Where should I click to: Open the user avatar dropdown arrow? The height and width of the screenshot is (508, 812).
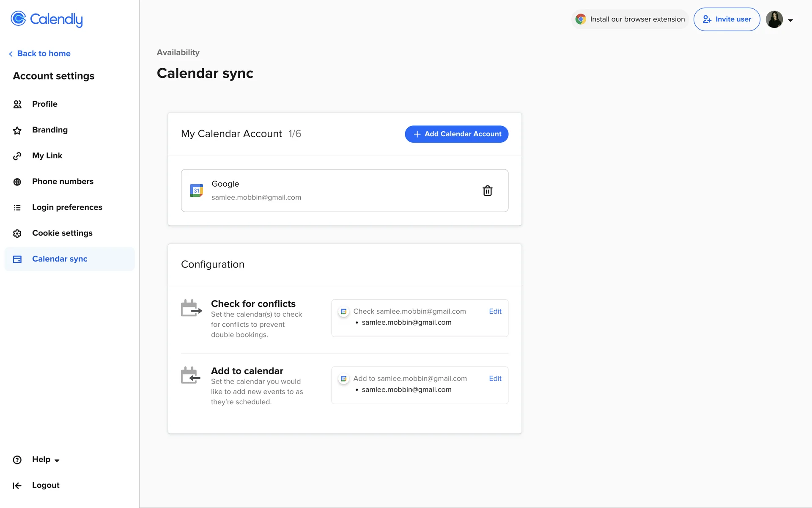(x=790, y=20)
